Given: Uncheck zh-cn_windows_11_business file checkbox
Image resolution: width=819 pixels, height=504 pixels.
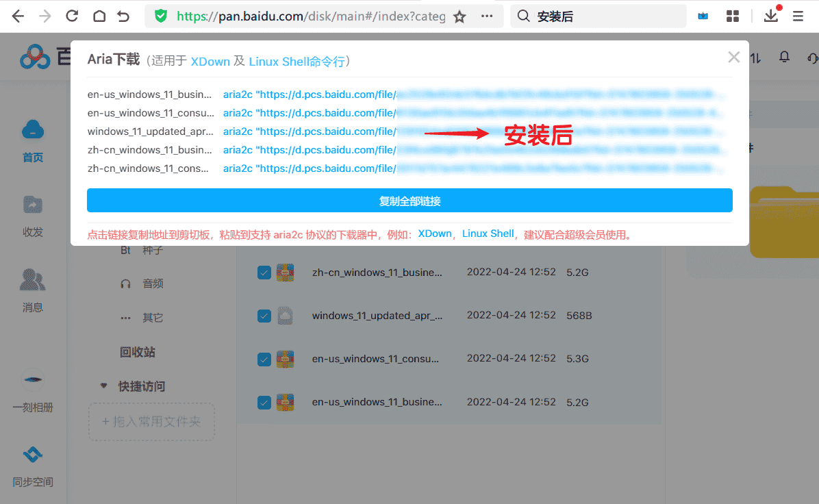Looking at the screenshot, I should [x=264, y=273].
